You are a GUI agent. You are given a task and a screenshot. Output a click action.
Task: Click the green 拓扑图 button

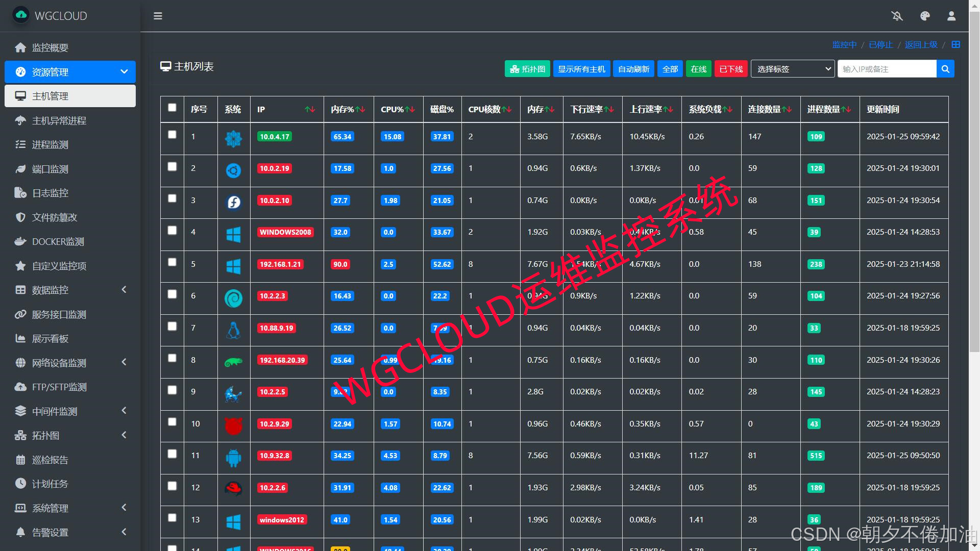(x=527, y=69)
